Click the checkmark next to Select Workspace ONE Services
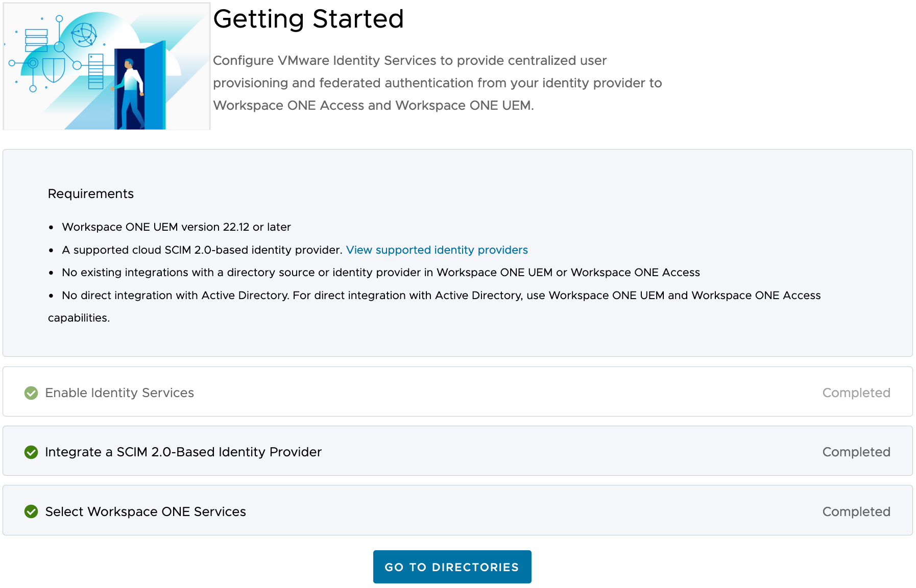916x588 pixels. (x=31, y=511)
